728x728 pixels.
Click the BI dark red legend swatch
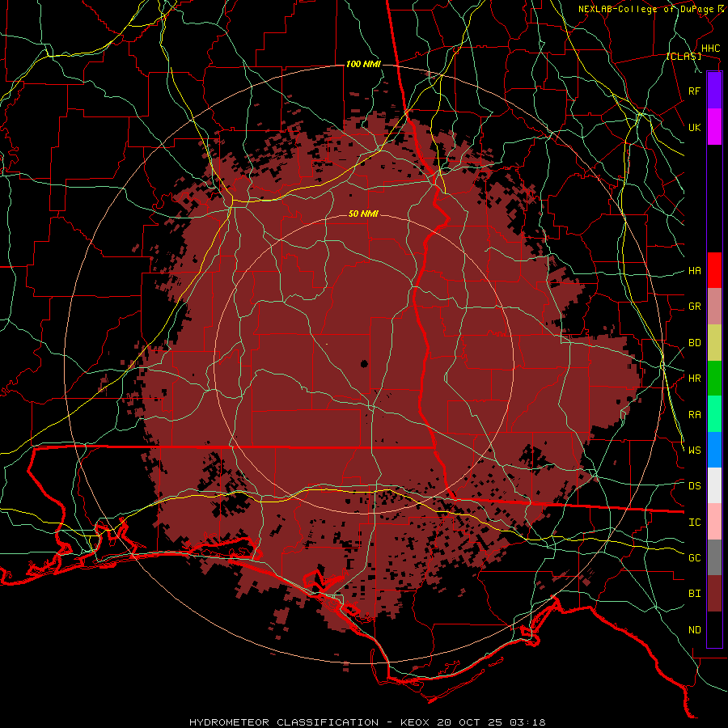[714, 594]
